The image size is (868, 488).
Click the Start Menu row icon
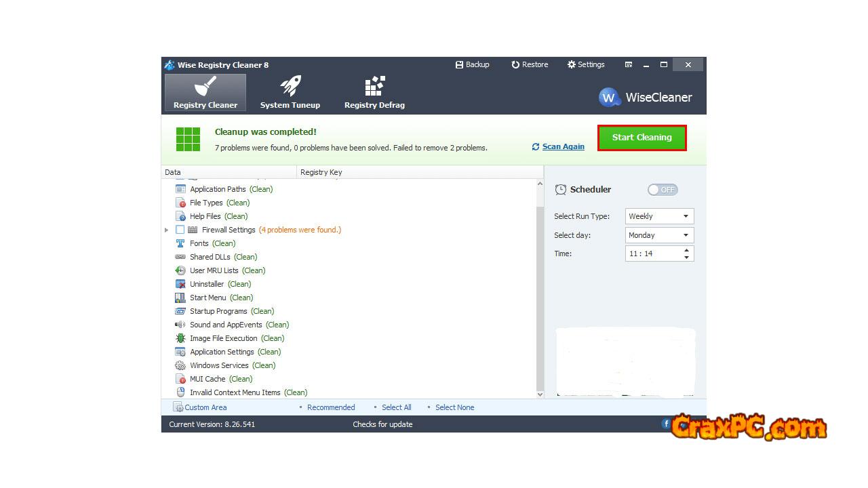pyautogui.click(x=180, y=298)
